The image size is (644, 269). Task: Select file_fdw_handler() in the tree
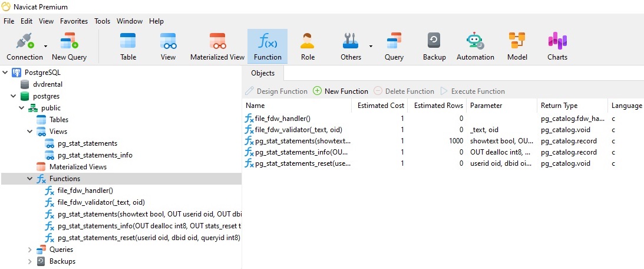85,191
